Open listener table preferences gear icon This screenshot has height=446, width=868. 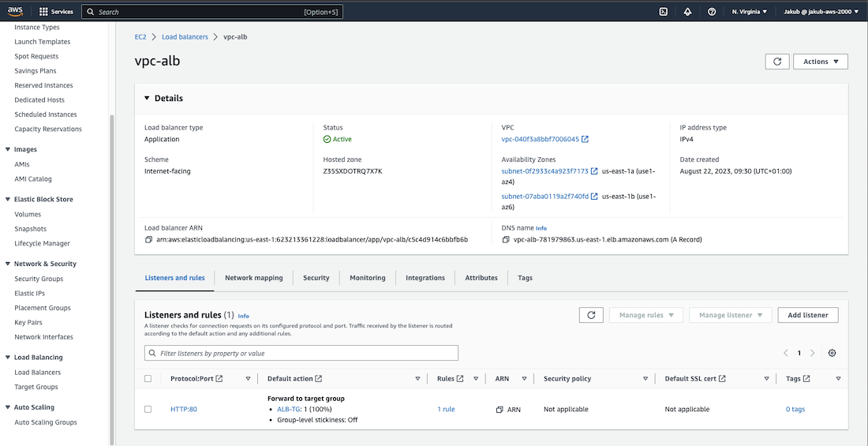tap(832, 354)
